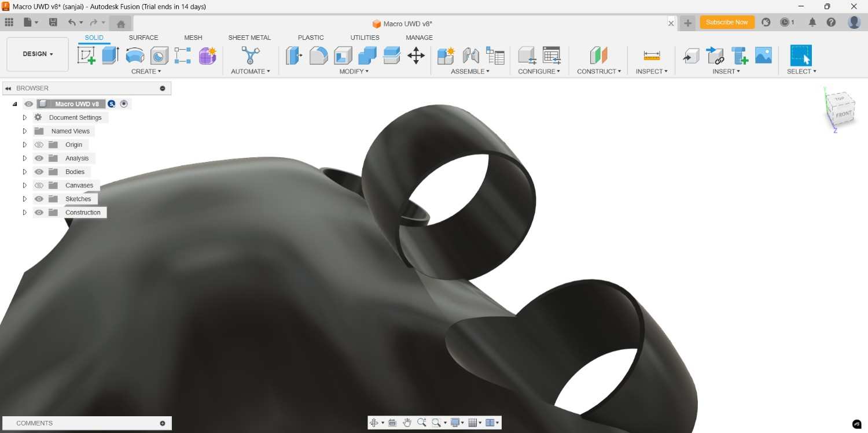Activate the Select tool

pos(801,55)
